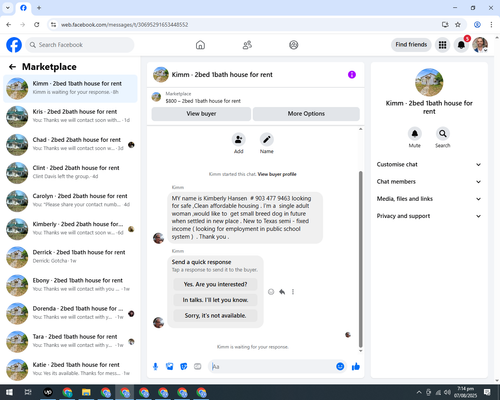Screen dimensions: 500x400
Task: Open more options for the quick response message
Action: click(x=293, y=292)
